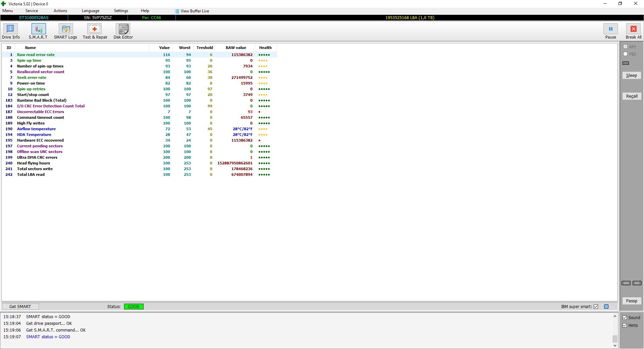Screen dimensions: 644x349
Task: Select the Ultra DMA CRC errors row
Action: pyautogui.click(x=140, y=157)
